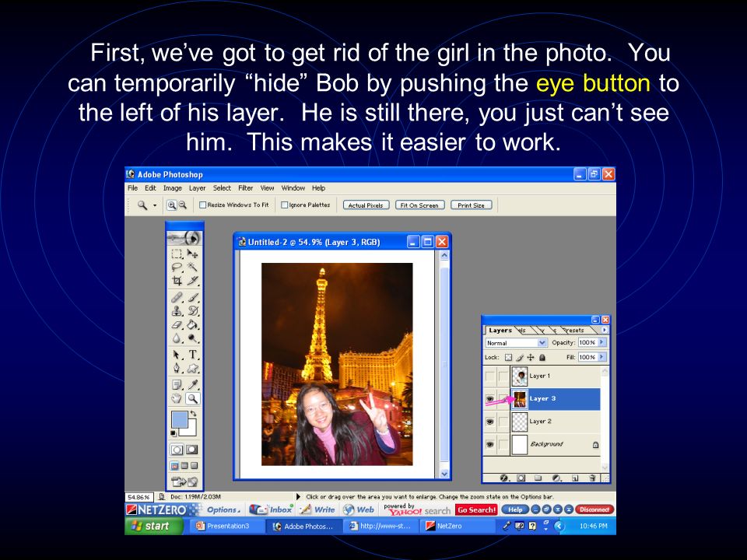Swap foreground and background colors

(x=193, y=413)
